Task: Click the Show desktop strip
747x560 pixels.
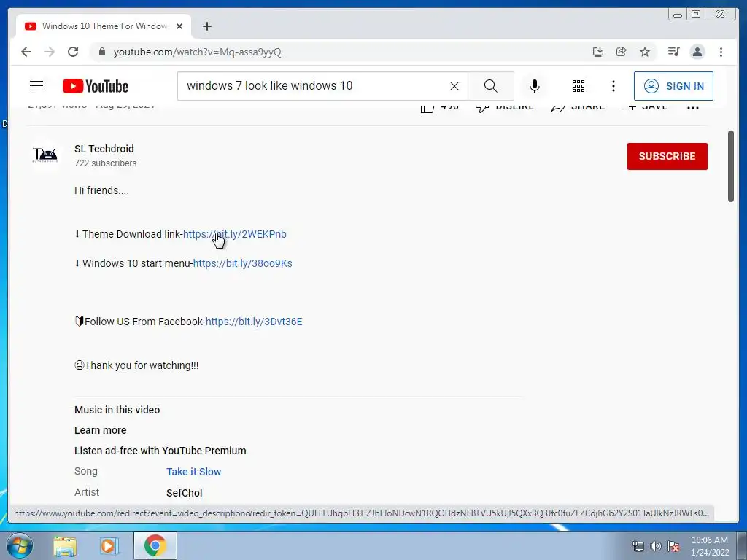Action: [x=742, y=545]
